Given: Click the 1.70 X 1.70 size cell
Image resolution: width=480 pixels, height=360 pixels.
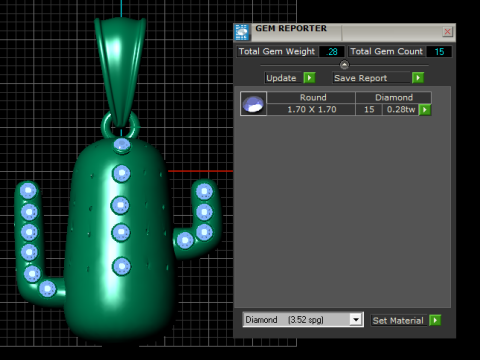Looking at the screenshot, I should click(311, 109).
